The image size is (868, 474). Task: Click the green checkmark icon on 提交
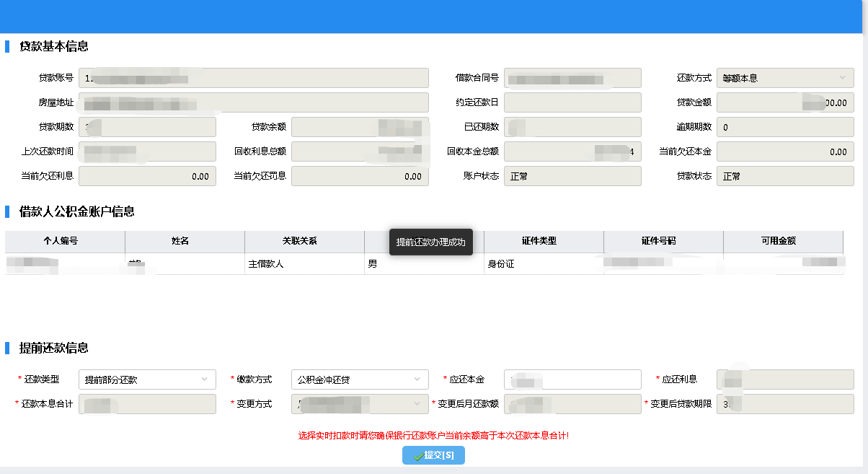click(418, 456)
